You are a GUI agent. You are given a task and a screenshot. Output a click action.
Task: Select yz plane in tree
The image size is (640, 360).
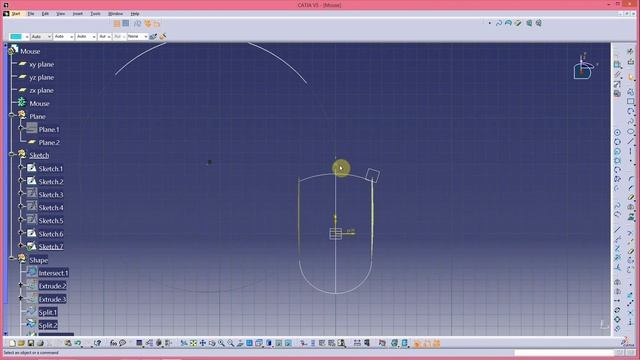41,77
